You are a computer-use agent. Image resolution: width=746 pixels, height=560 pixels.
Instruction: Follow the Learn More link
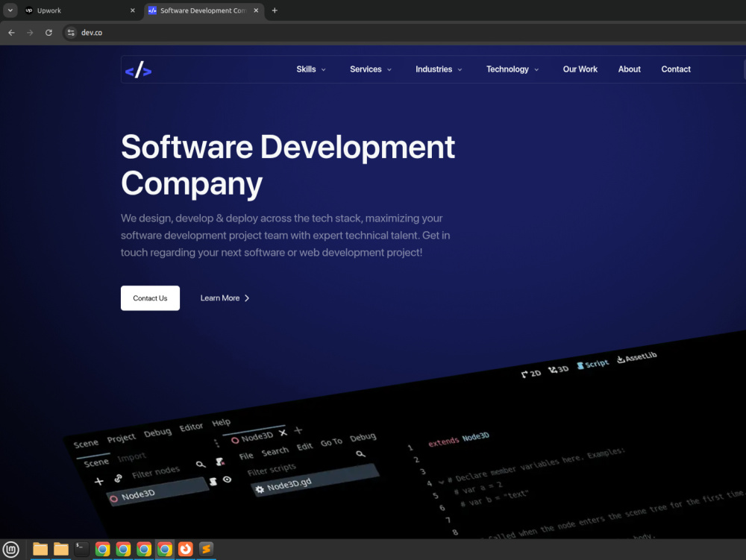[225, 298]
